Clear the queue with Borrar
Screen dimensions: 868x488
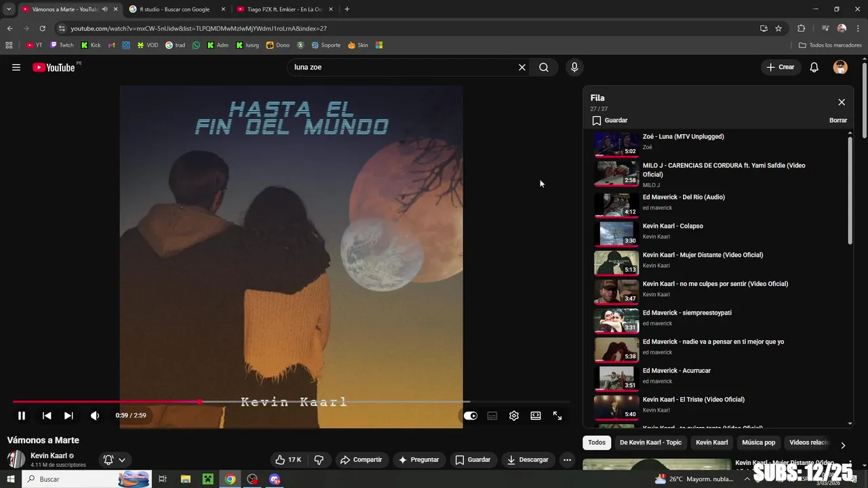838,120
